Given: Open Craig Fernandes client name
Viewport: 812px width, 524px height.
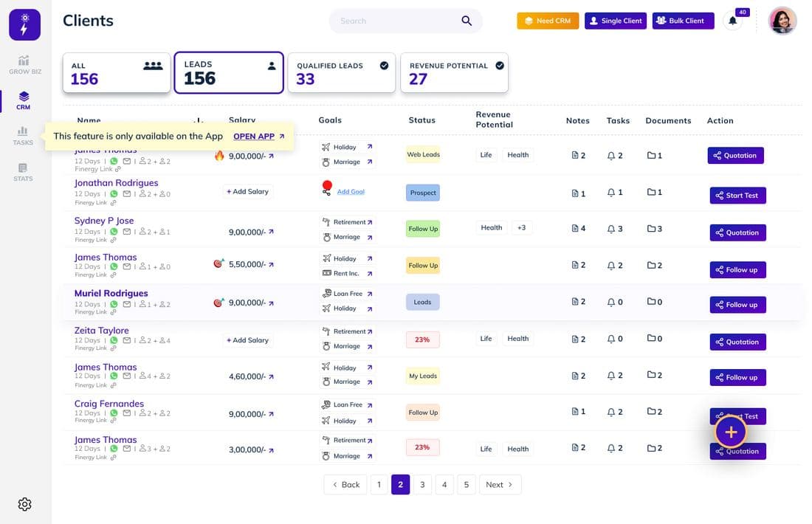Looking at the screenshot, I should (109, 404).
